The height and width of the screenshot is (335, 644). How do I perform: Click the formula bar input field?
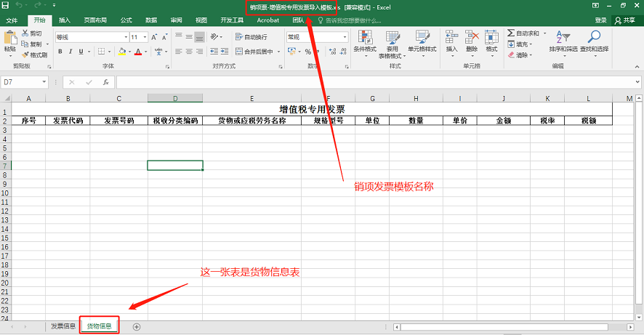pos(363,82)
